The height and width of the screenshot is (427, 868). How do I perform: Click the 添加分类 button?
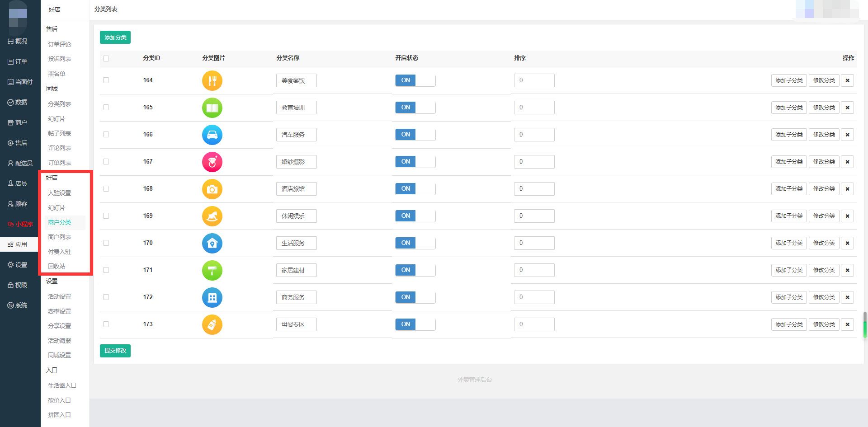pos(115,38)
